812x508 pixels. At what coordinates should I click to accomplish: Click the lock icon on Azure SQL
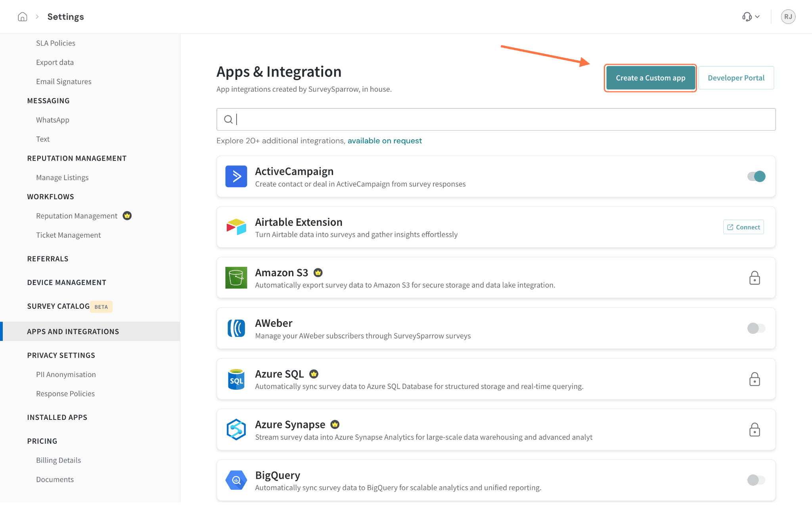pos(755,379)
